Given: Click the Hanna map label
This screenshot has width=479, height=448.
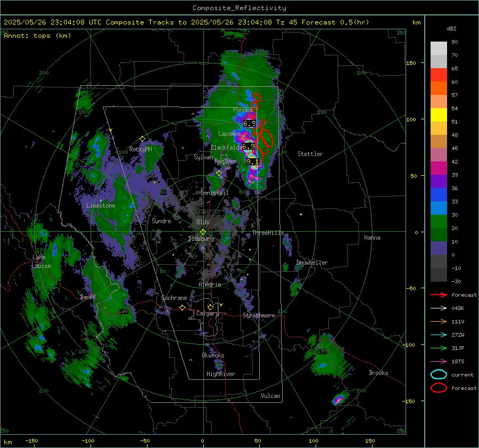Looking at the screenshot, I should pyautogui.click(x=372, y=238).
